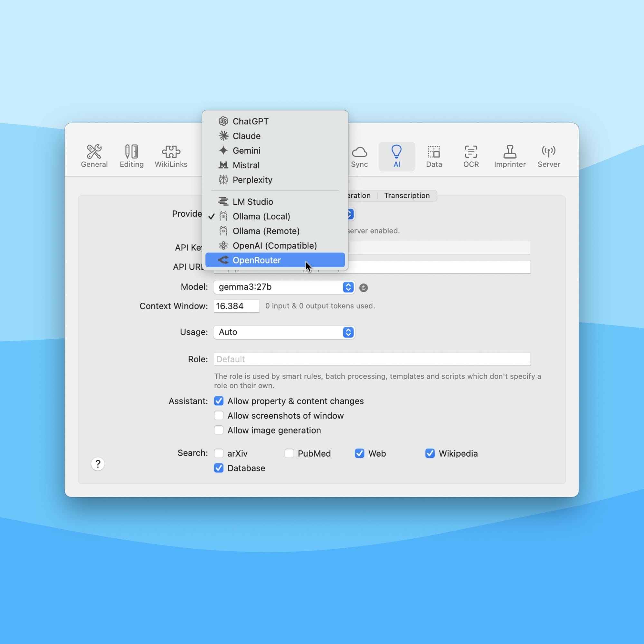Click the API Key field
644x644 pixels.
[439, 248]
